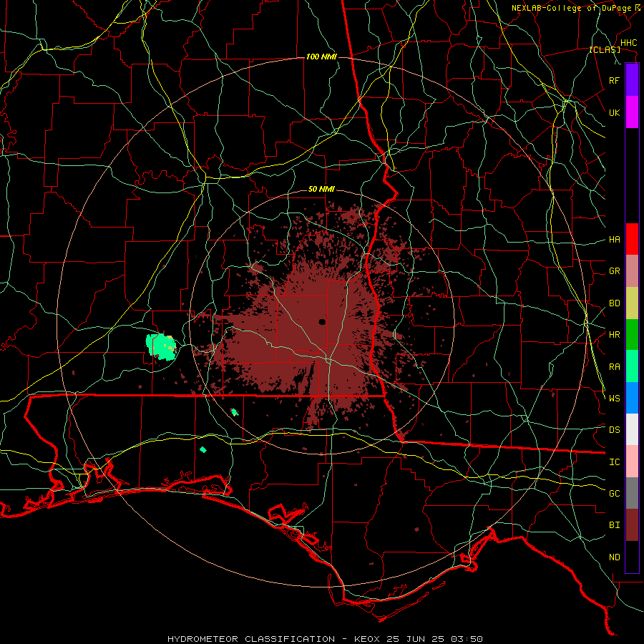
Task: Click the ND black legend swatch
Action: pyautogui.click(x=632, y=557)
